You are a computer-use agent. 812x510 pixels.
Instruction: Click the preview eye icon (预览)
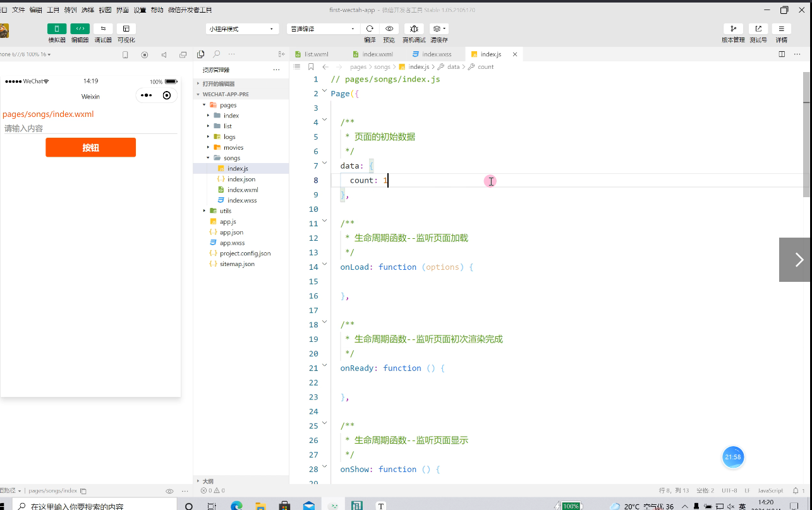pos(389,28)
